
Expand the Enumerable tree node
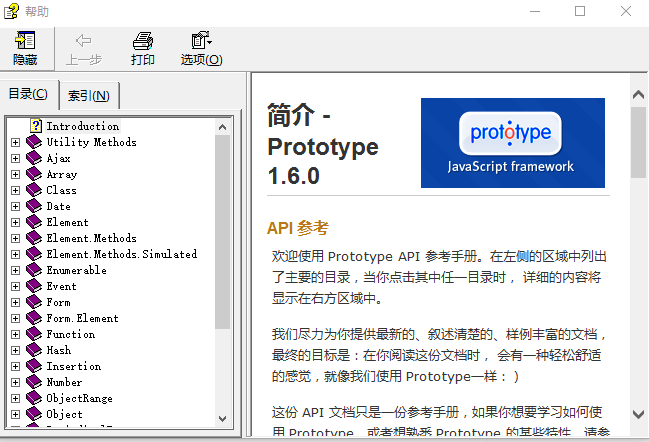click(x=15, y=270)
